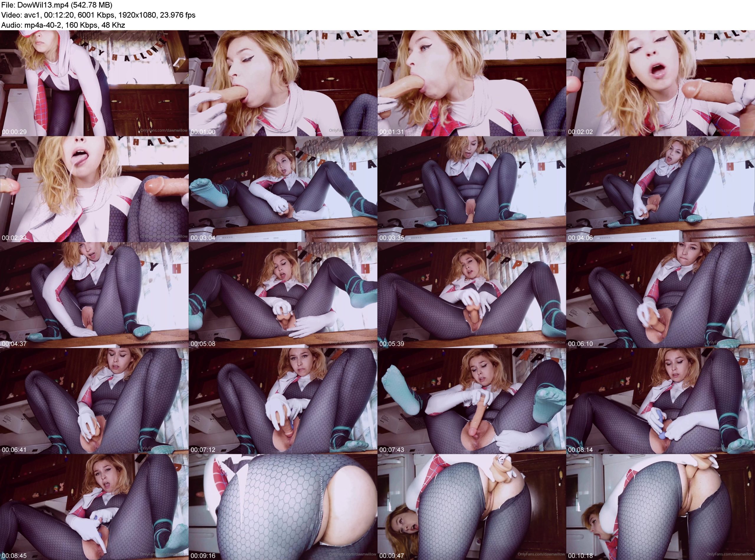Choose the frame stamped 00:07:12
This screenshot has height=560, width=755.
283,401
